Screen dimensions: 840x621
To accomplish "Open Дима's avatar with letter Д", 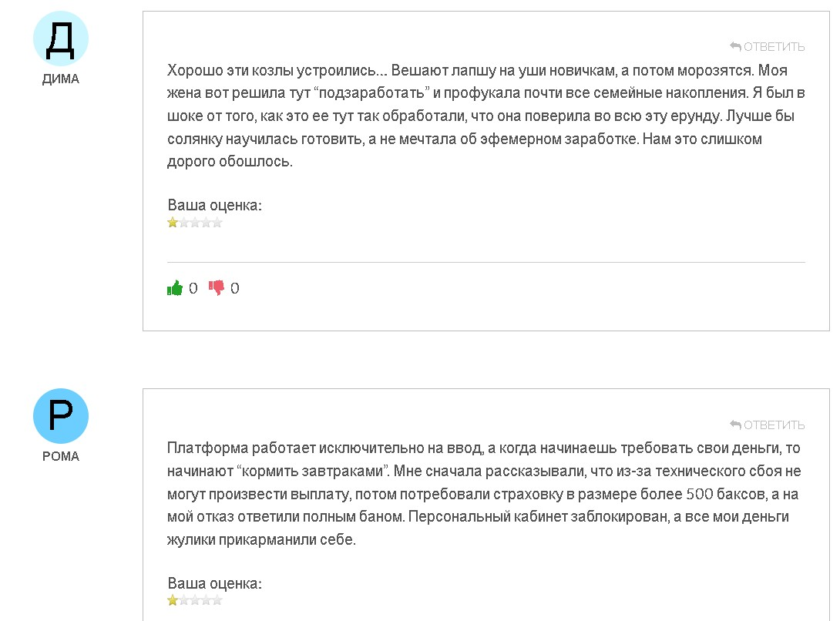I will [61, 39].
